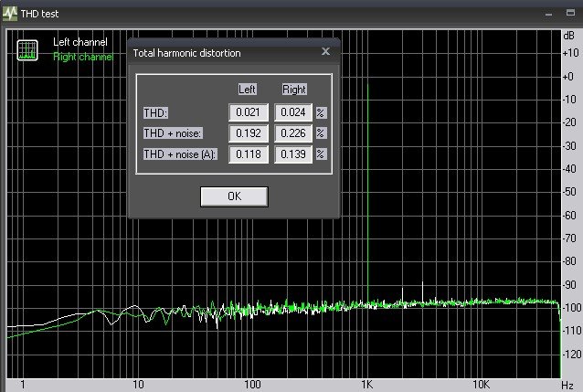The height and width of the screenshot is (392, 583).
Task: Click the OK button in the dialog
Action: [x=234, y=196]
